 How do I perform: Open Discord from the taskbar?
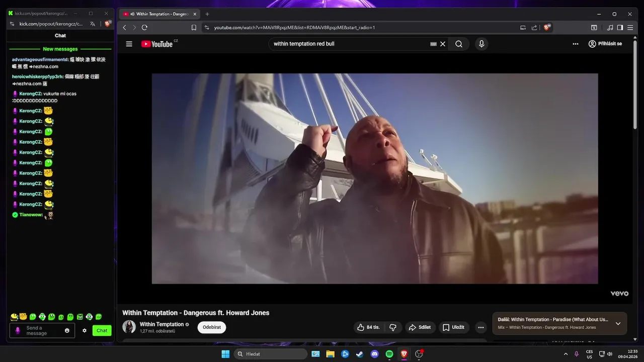pyautogui.click(x=374, y=354)
